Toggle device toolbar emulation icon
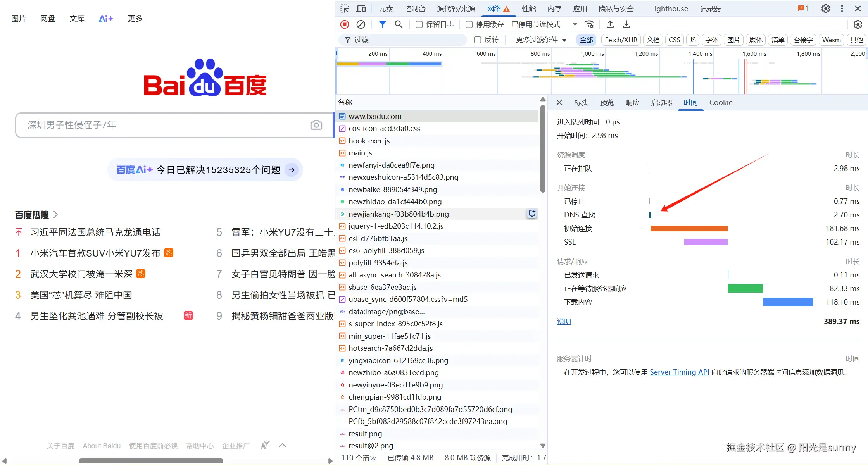The image size is (868, 465). 361,9
